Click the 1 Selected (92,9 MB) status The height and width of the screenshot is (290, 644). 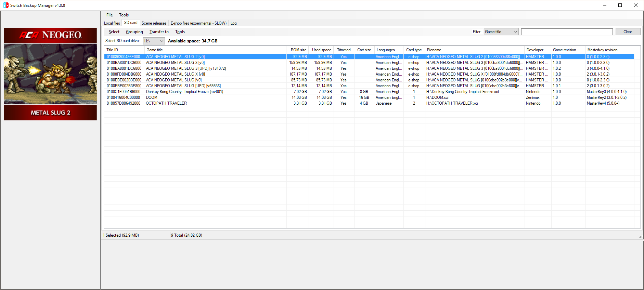tap(121, 235)
